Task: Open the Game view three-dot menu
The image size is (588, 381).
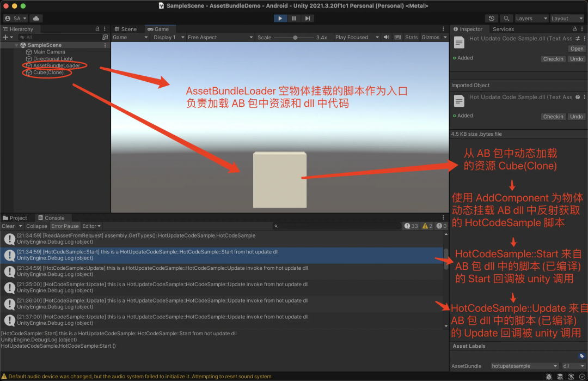Action: 443,29
